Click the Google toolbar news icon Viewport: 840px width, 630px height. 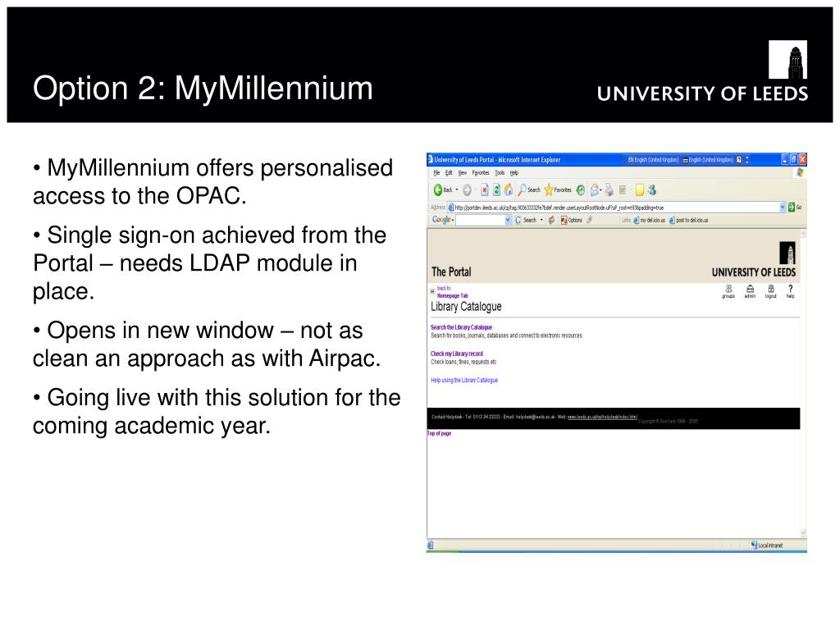[551, 220]
